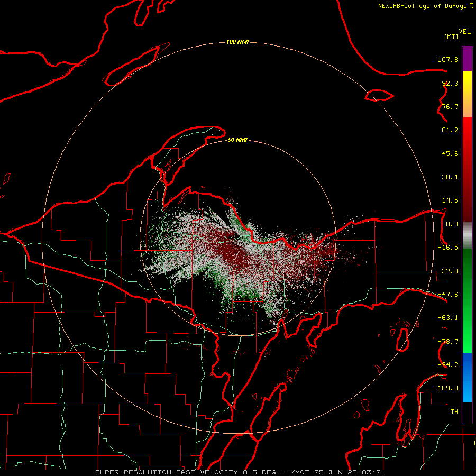476x476 pixels.
Task: Select the 61.2 legend value
Action: coord(450,130)
